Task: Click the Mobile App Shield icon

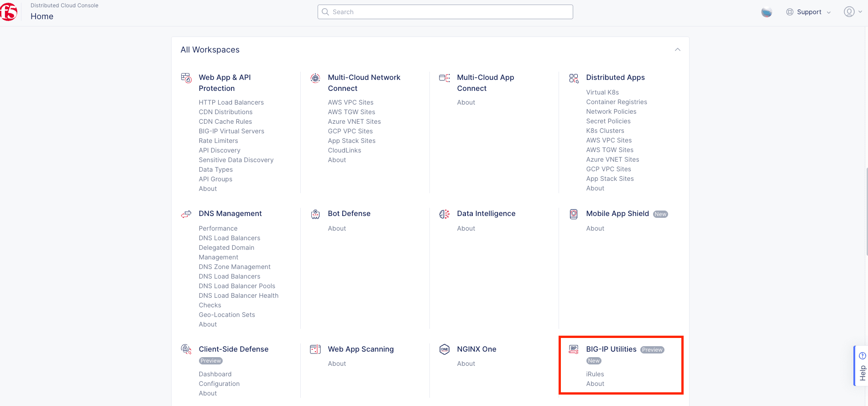Action: click(x=574, y=214)
